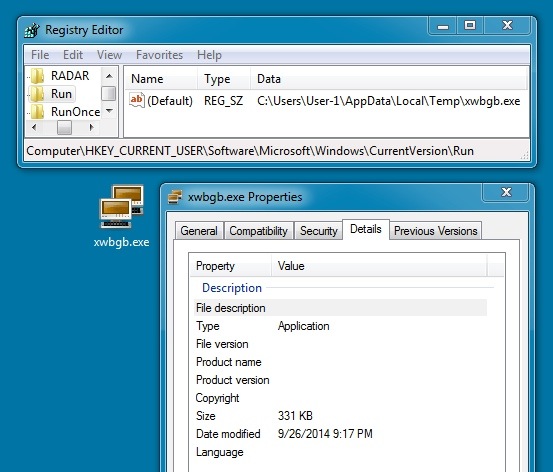Select the Run folder icon in tree

pos(37,94)
